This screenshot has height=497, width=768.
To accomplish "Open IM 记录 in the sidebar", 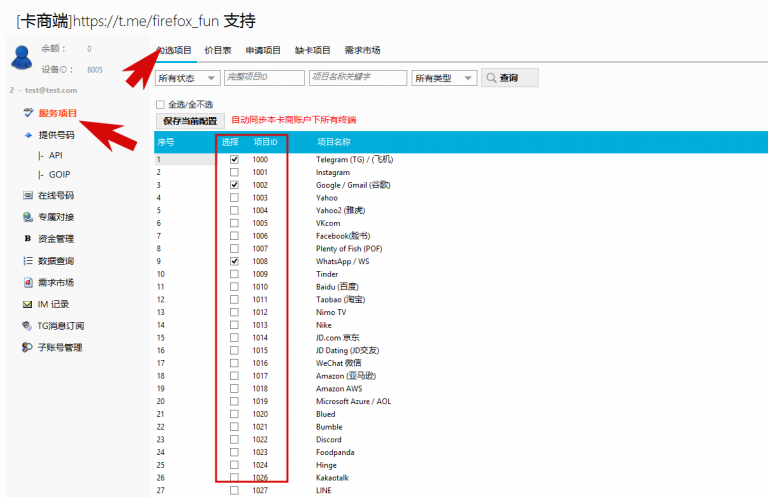I will [x=53, y=305].
